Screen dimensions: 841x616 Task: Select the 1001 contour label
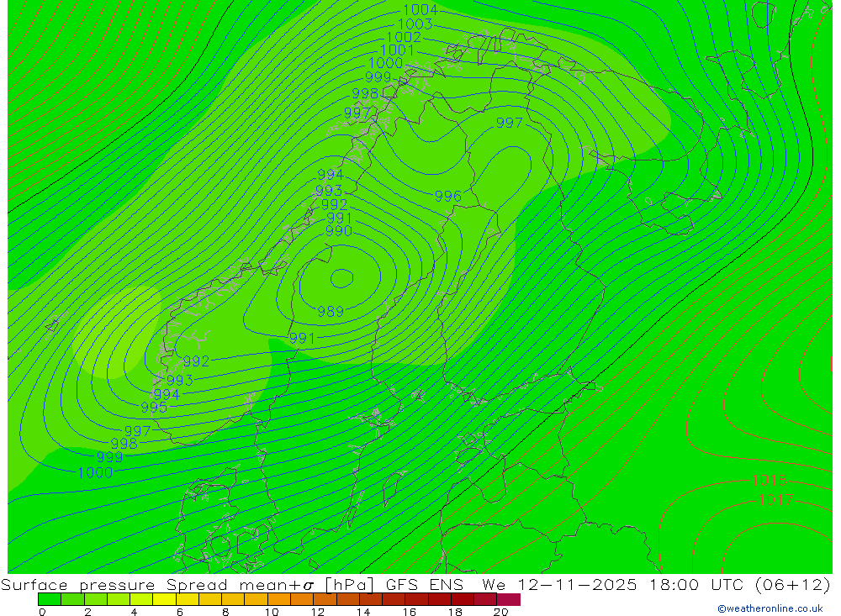[x=397, y=50]
